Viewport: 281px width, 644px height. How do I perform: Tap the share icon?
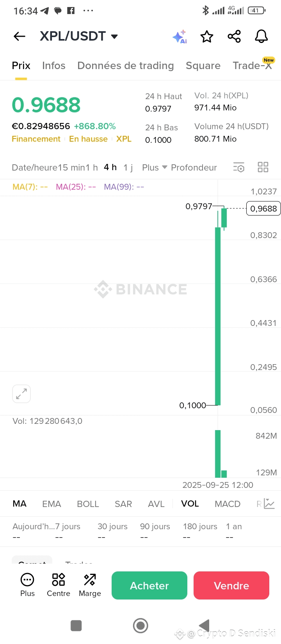pos(234,37)
